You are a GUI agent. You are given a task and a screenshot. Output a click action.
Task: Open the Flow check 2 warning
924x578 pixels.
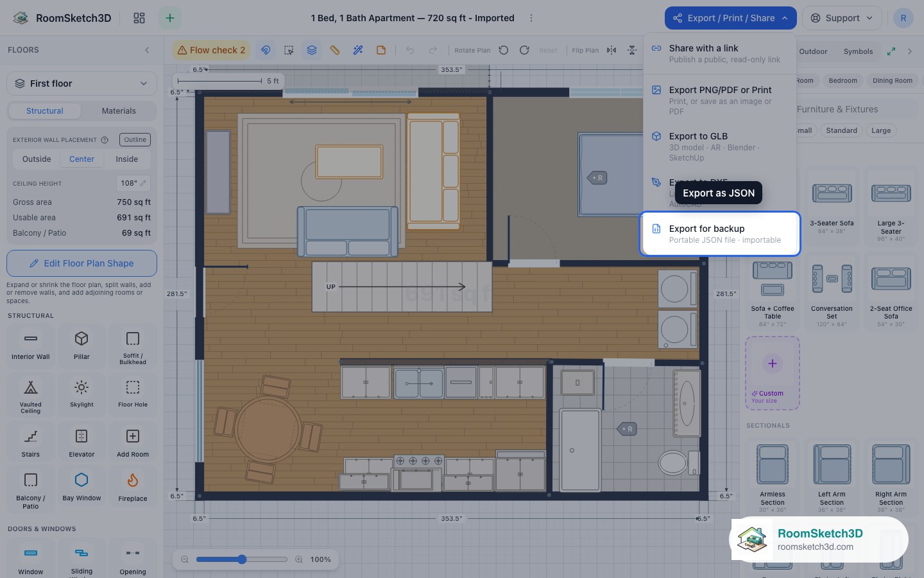211,50
